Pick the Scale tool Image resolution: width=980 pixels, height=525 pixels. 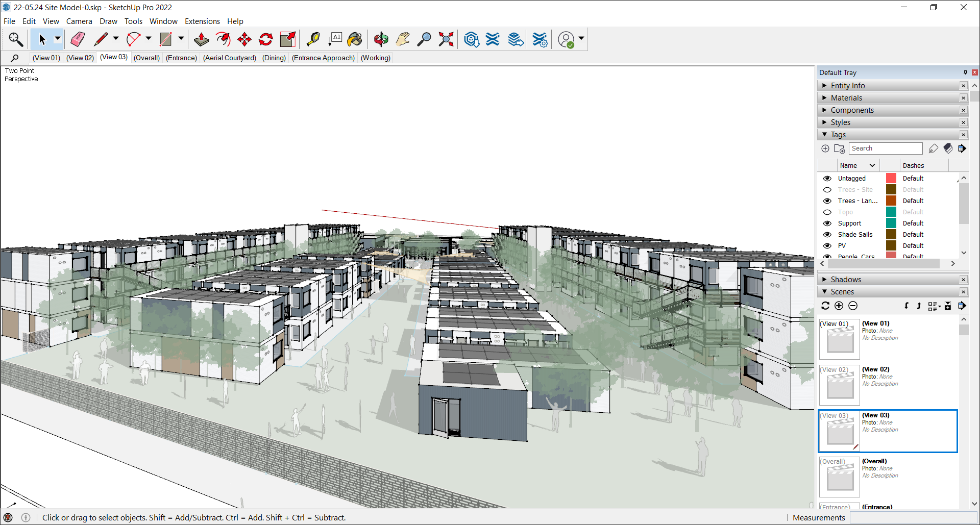288,39
